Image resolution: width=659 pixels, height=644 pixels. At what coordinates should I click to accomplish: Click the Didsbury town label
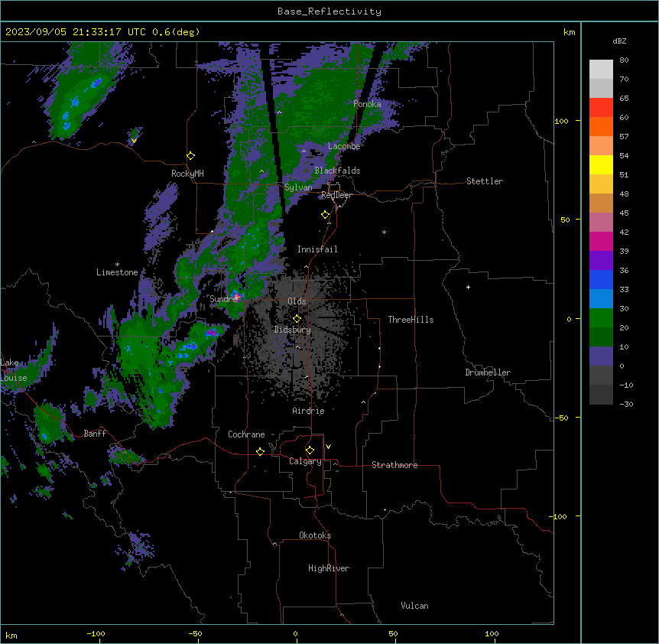coord(293,330)
